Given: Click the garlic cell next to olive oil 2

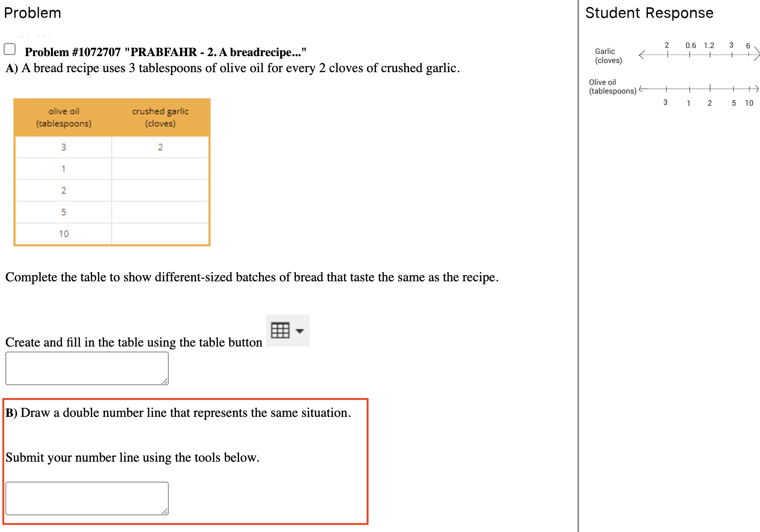Looking at the screenshot, I should click(x=160, y=190).
